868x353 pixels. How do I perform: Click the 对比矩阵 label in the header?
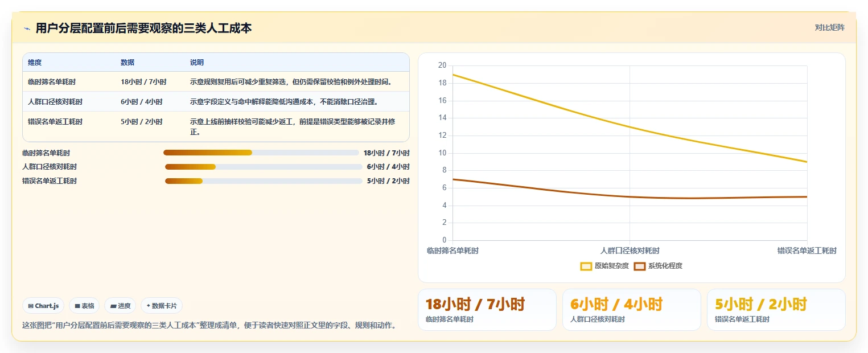point(829,27)
